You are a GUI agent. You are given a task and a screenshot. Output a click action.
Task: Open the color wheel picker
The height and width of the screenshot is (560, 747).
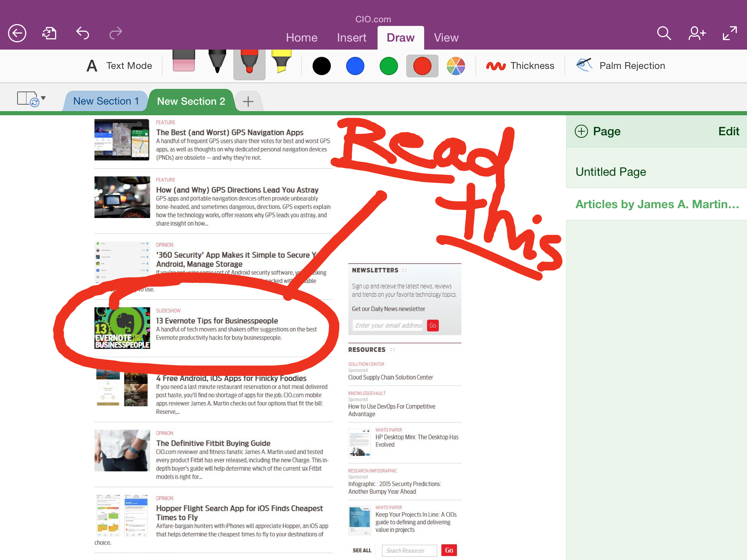456,66
